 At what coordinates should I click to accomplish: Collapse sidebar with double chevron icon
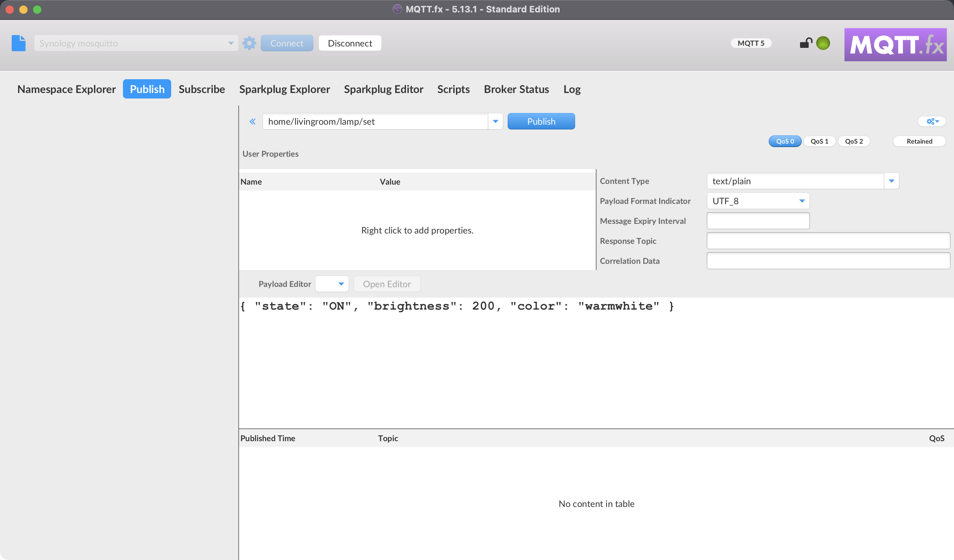252,122
